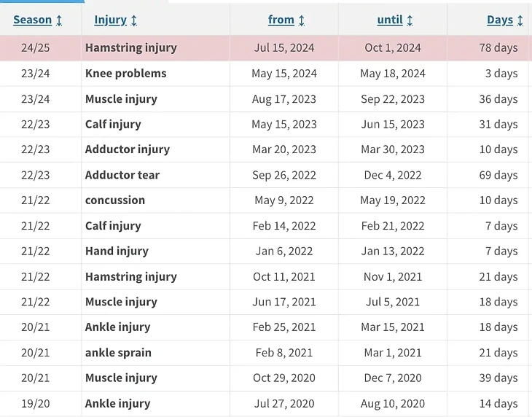532x417 pixels.
Task: Sort by the Days header link
Action: point(500,20)
